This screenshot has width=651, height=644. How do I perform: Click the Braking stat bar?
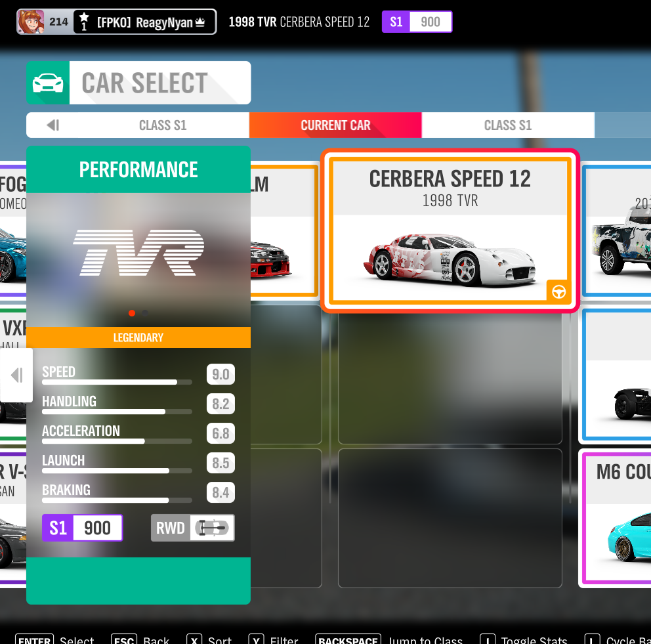[x=117, y=500]
